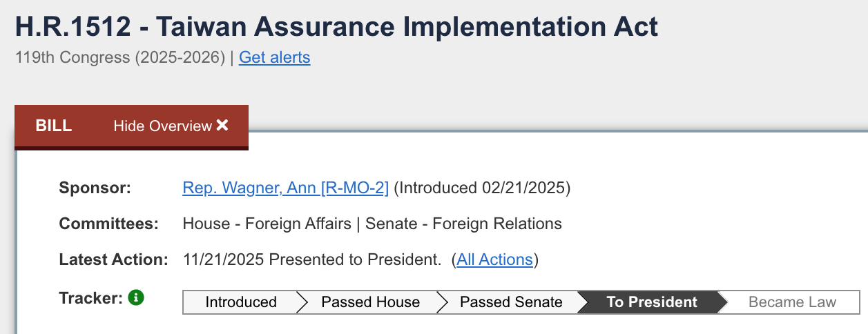Select the Passed Senate tracker step
This screenshot has height=334, width=868.
click(511, 302)
